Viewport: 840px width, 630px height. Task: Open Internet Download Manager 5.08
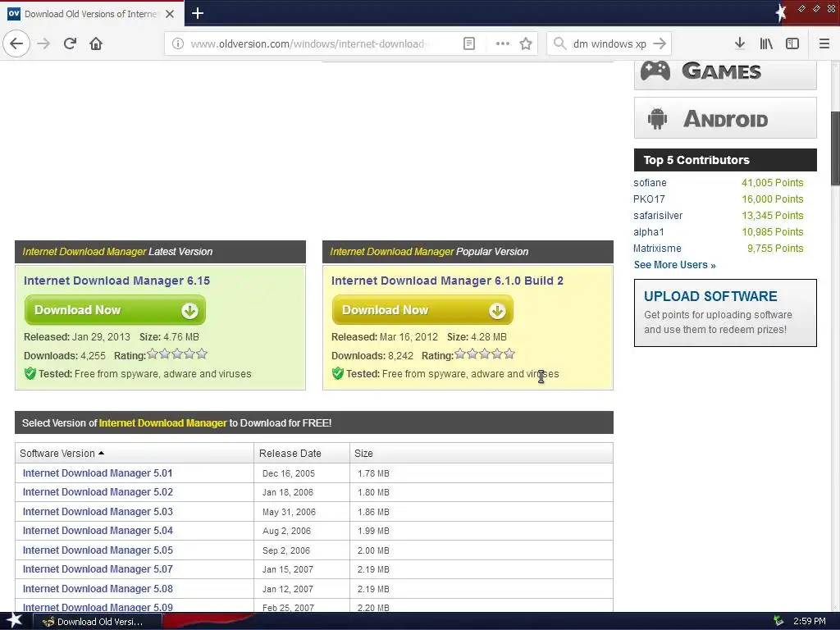click(98, 589)
